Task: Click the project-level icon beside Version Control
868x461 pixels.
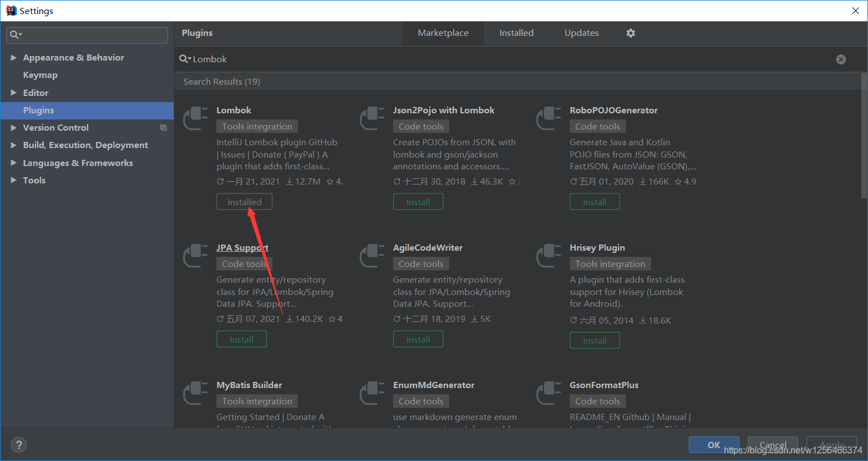Action: click(x=163, y=128)
